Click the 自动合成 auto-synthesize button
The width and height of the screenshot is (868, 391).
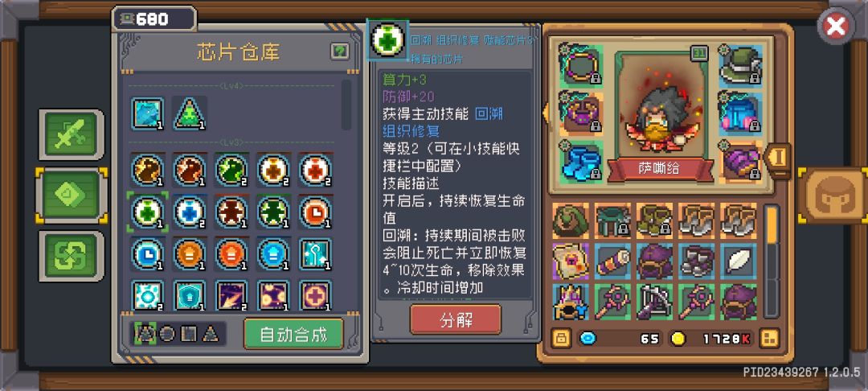[x=293, y=334]
